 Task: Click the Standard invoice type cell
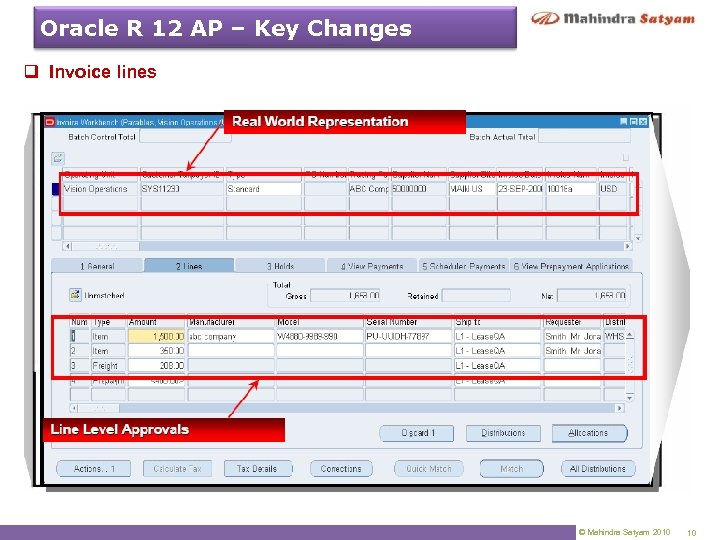coord(264,189)
